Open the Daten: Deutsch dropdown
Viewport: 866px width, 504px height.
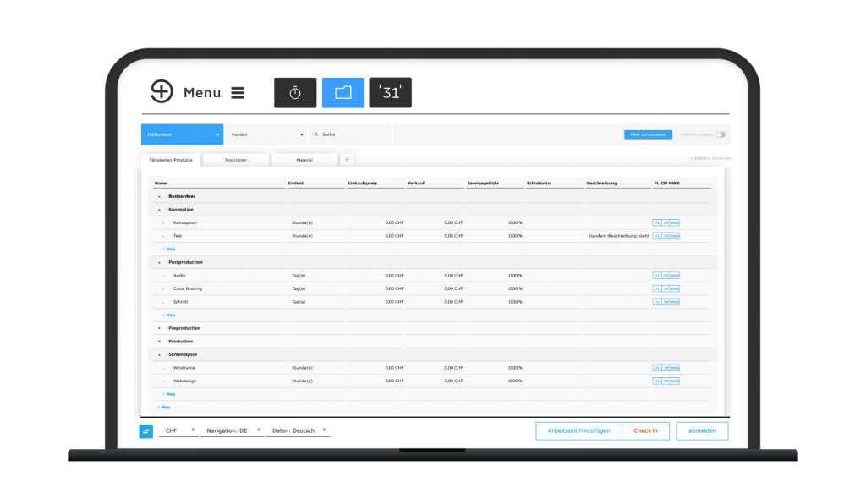(299, 430)
